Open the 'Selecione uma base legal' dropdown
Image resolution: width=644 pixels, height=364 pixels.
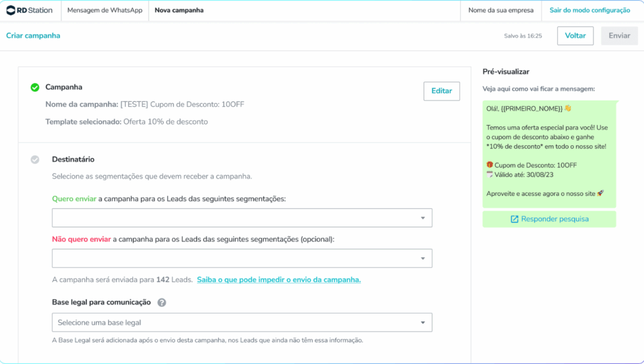[241, 323]
